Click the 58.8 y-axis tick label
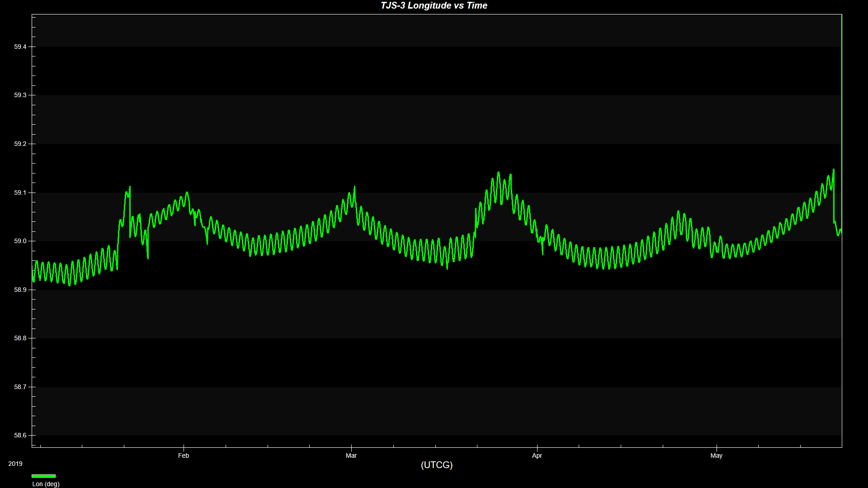Image resolution: width=868 pixels, height=488 pixels. click(20, 338)
